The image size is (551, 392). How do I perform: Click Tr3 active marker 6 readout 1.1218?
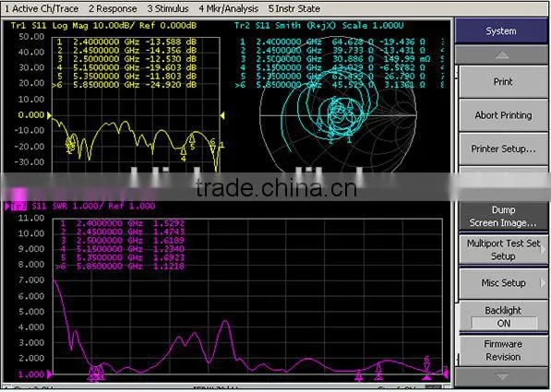(120, 267)
